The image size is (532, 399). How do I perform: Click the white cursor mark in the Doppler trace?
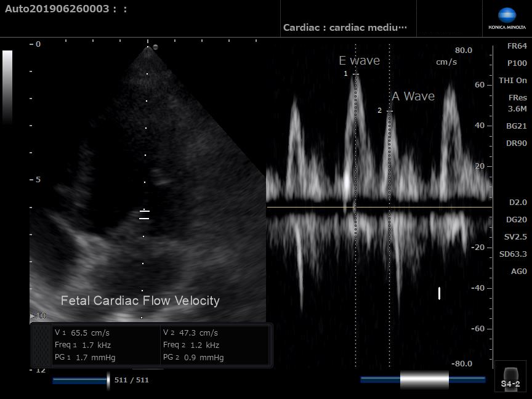pyautogui.click(x=439, y=293)
